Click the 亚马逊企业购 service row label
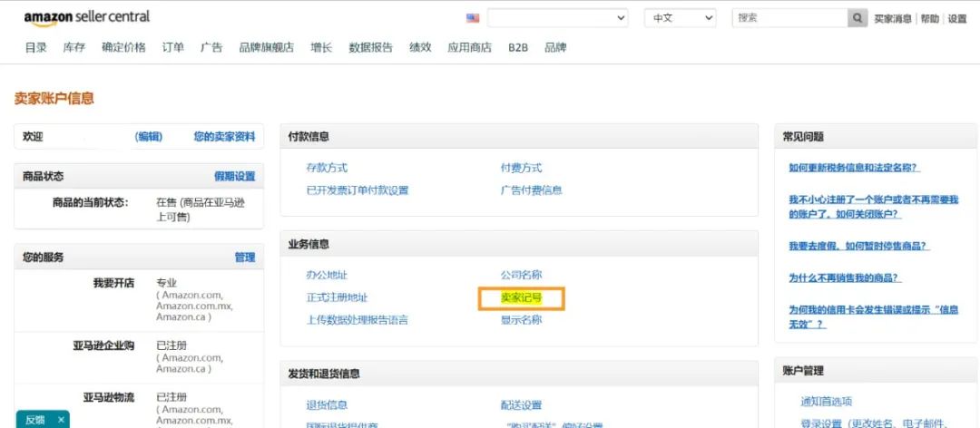980x428 pixels. [103, 345]
